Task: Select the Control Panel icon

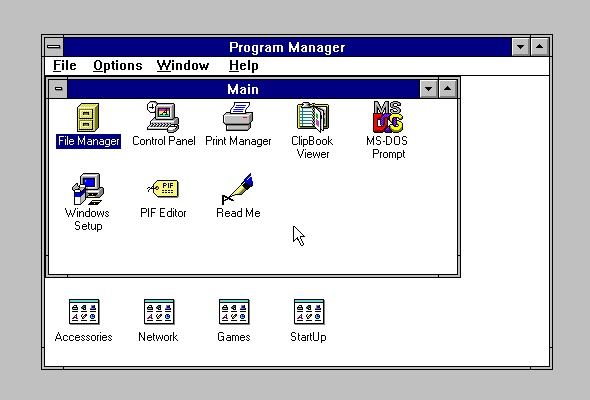Action: click(x=163, y=117)
